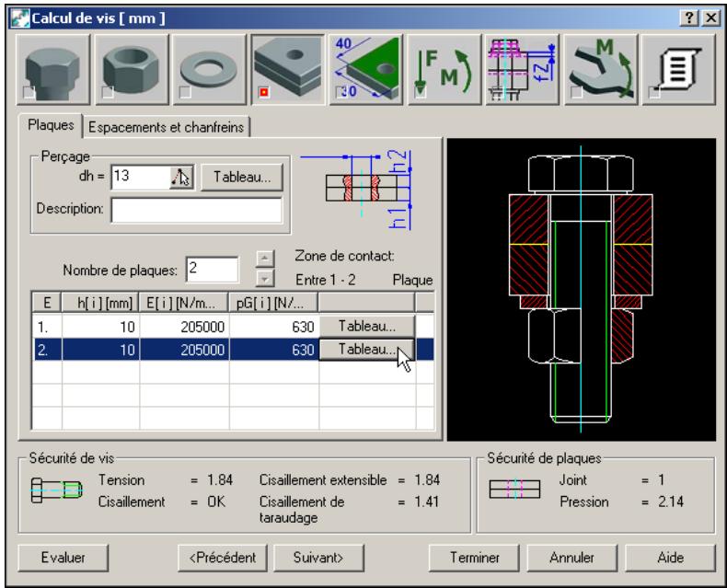Tick the checkbox on the bolt icon
Screen dimensions: 727x588
point(29,92)
